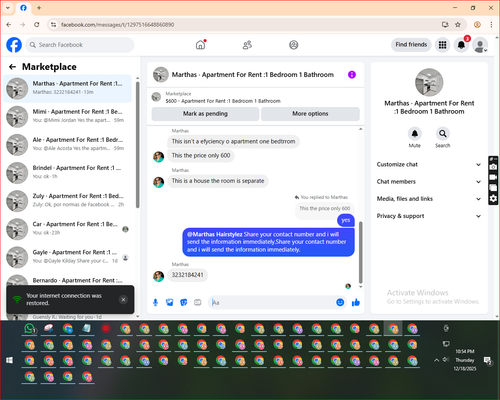The height and width of the screenshot is (400, 500).
Task: Open Bernardo apartment conversation
Action: point(68,280)
